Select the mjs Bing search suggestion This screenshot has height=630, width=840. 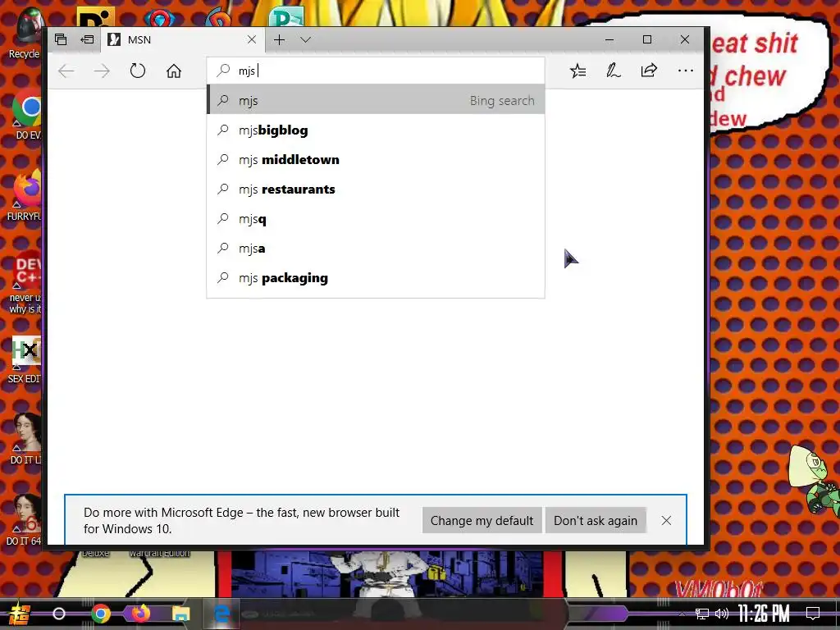point(376,101)
